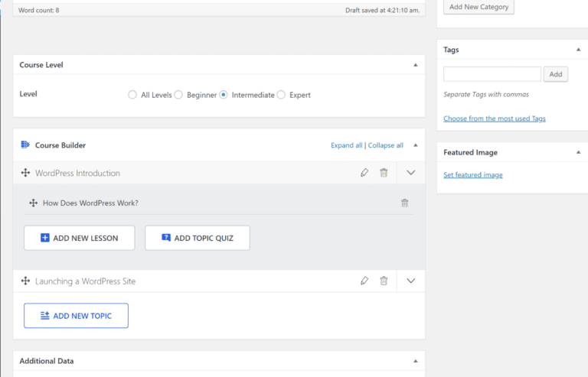588x377 pixels.
Task: Click the Add Topic Quiz button
Action: (198, 238)
